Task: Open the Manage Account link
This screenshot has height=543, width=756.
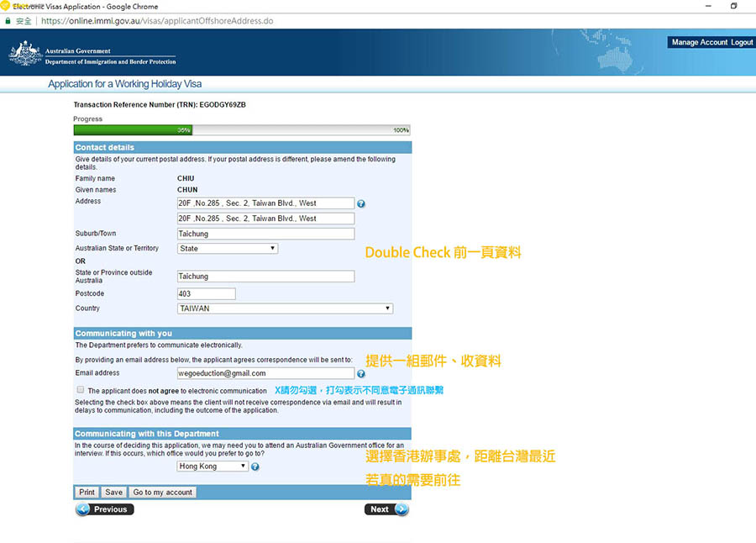Action: tap(699, 42)
